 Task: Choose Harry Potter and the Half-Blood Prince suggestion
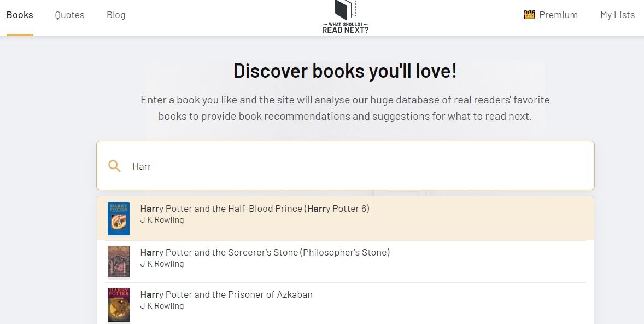point(255,209)
